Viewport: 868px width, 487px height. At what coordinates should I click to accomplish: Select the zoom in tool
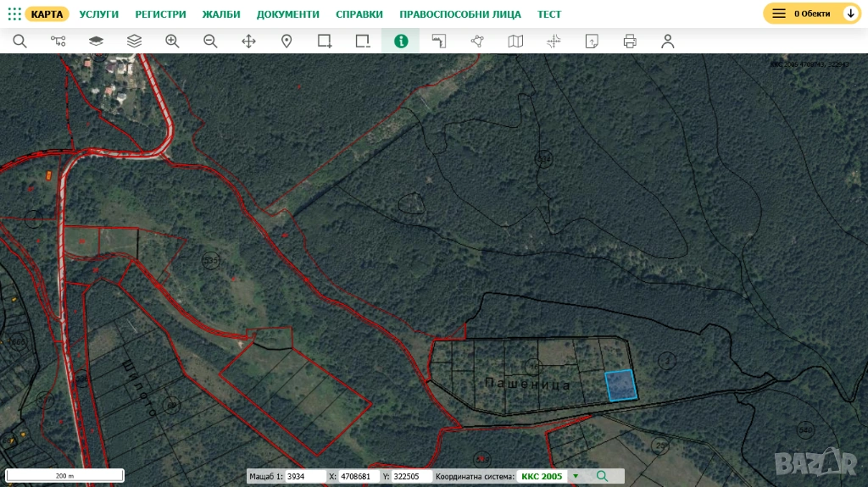(172, 41)
